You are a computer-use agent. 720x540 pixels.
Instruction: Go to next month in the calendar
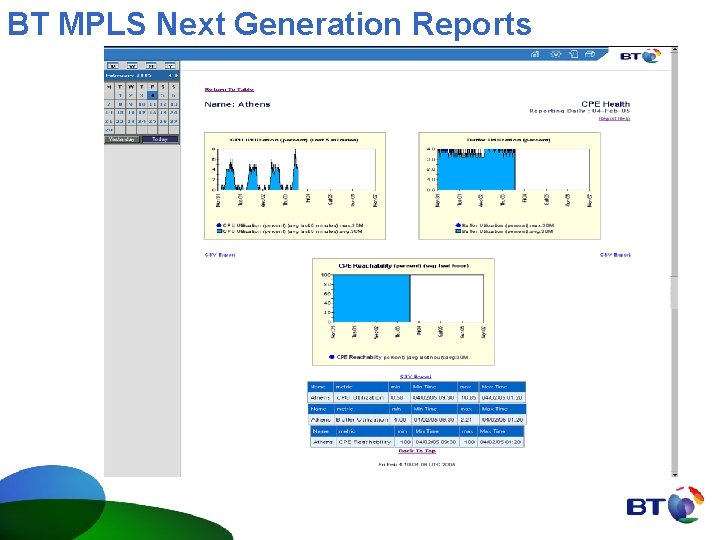click(176, 75)
